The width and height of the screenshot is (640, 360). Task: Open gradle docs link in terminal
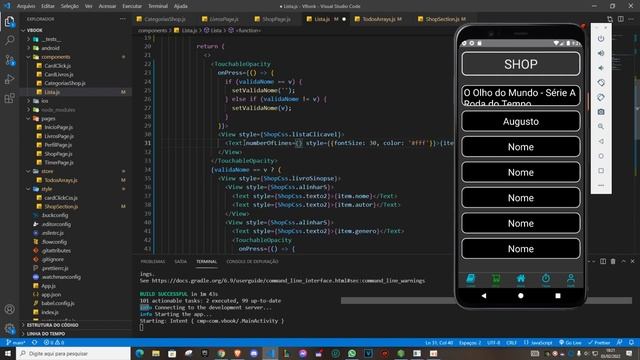coord(288,281)
